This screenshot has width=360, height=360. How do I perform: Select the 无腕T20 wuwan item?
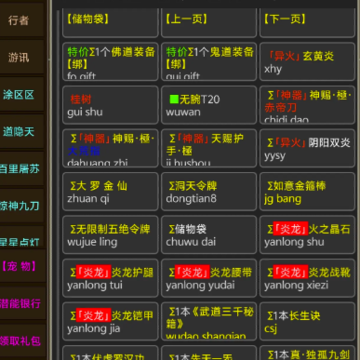209,105
